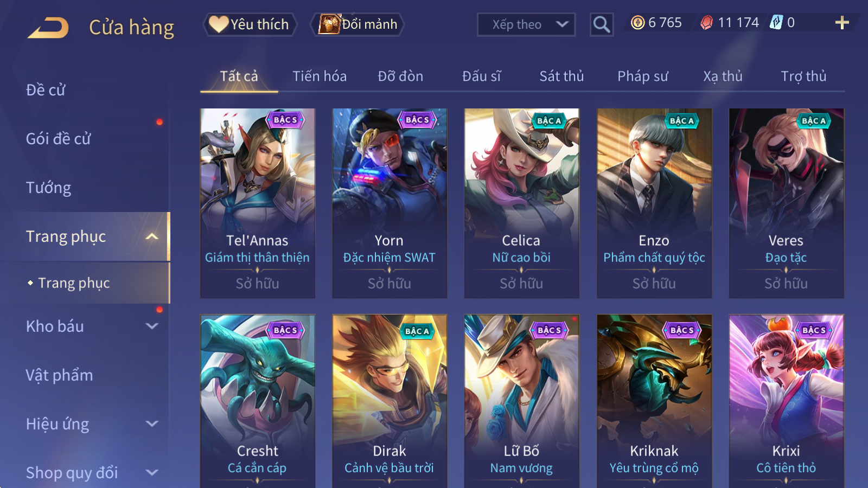
Task: Select the Celica Nữ cao bồi skin card
Action: [x=521, y=203]
